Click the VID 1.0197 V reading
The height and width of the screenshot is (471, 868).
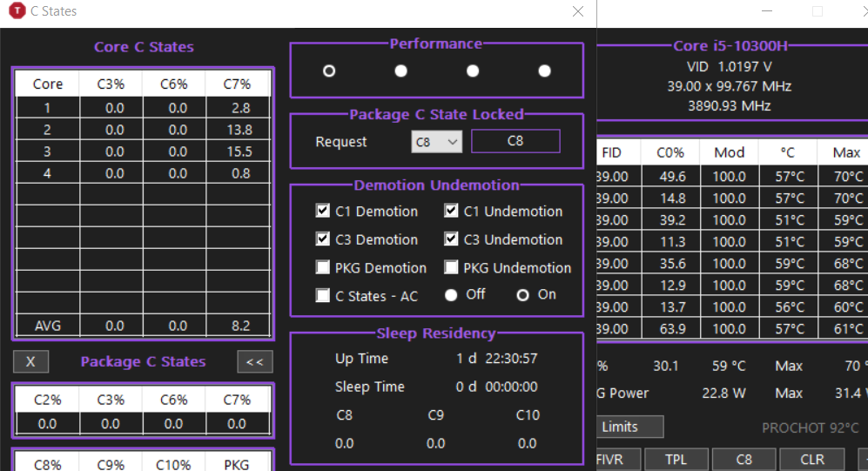pos(729,67)
